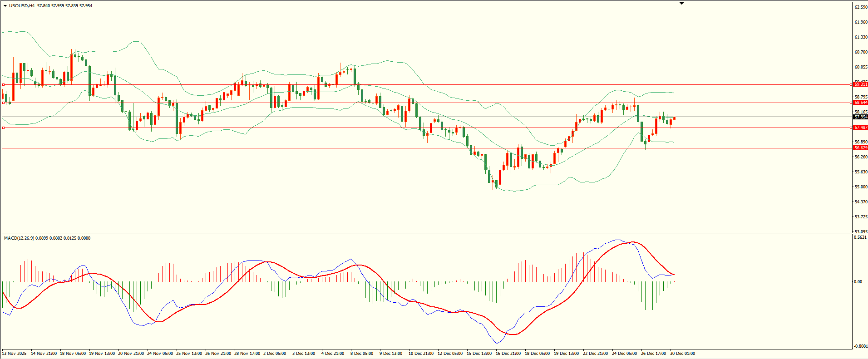Viewport: 868px width, 359px height.
Task: Click the USOUSD,H4 chart title text
Action: (x=22, y=6)
